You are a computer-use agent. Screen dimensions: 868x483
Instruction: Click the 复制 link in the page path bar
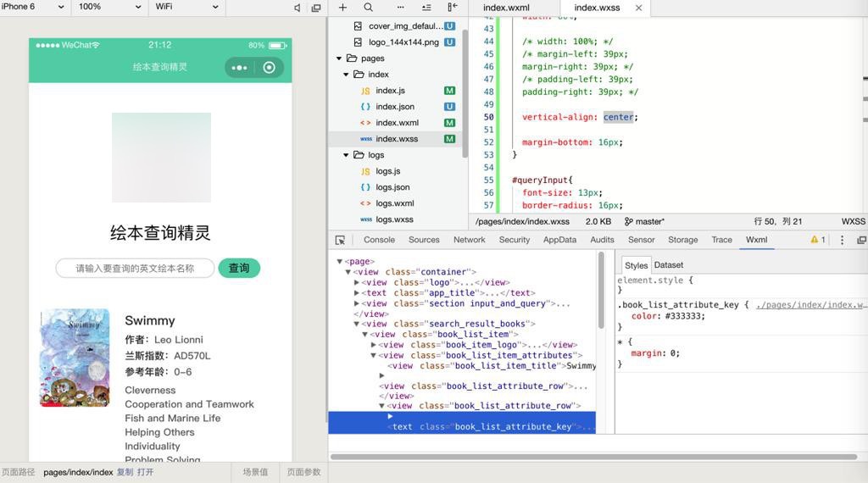click(125, 472)
